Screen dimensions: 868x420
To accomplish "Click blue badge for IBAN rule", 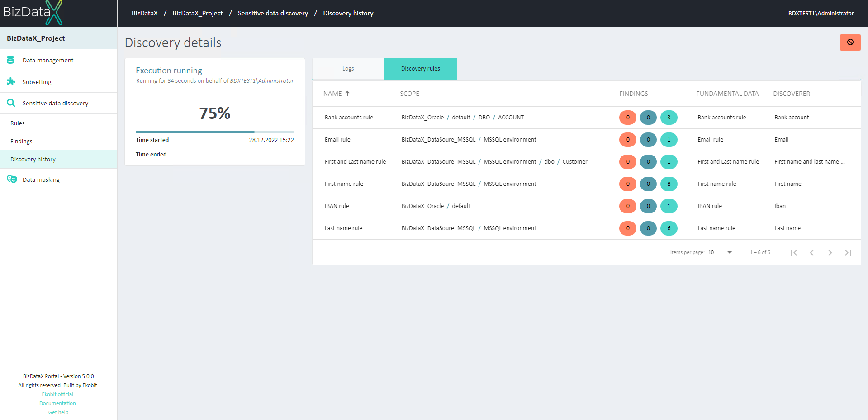I will 648,206.
